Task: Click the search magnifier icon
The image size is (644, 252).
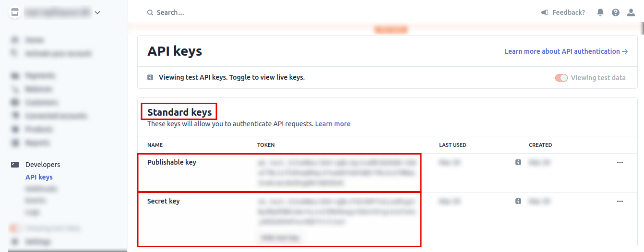Action: point(150,12)
